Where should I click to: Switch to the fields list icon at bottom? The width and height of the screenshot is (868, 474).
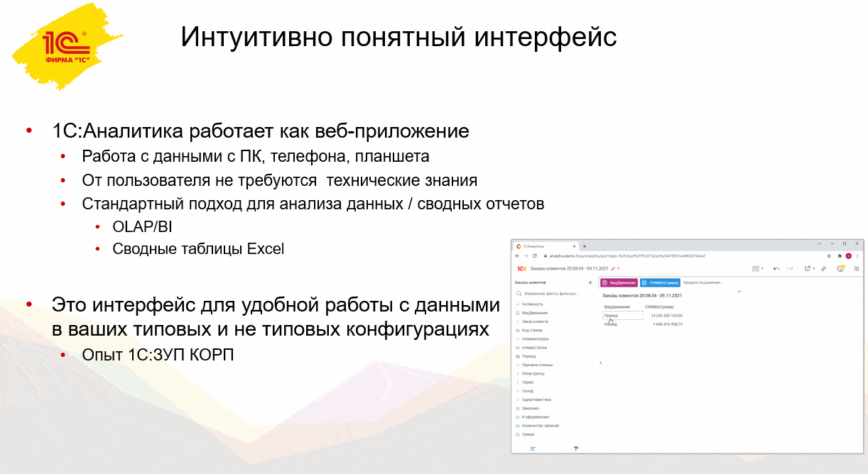point(533,448)
